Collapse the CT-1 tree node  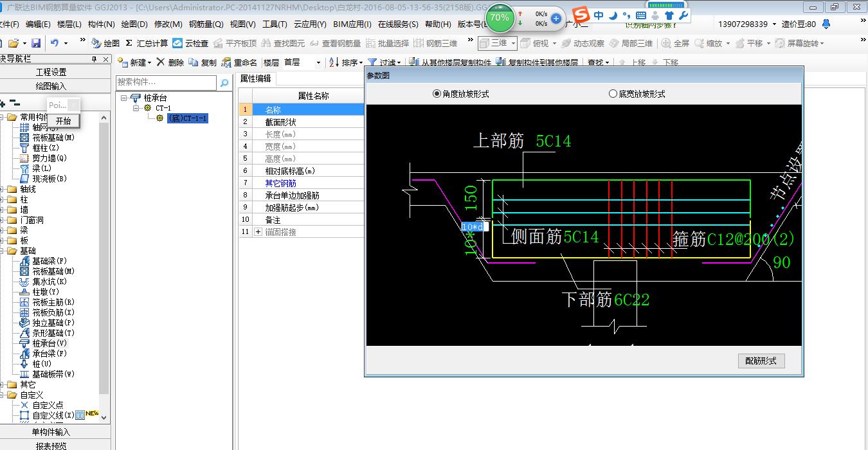(136, 108)
